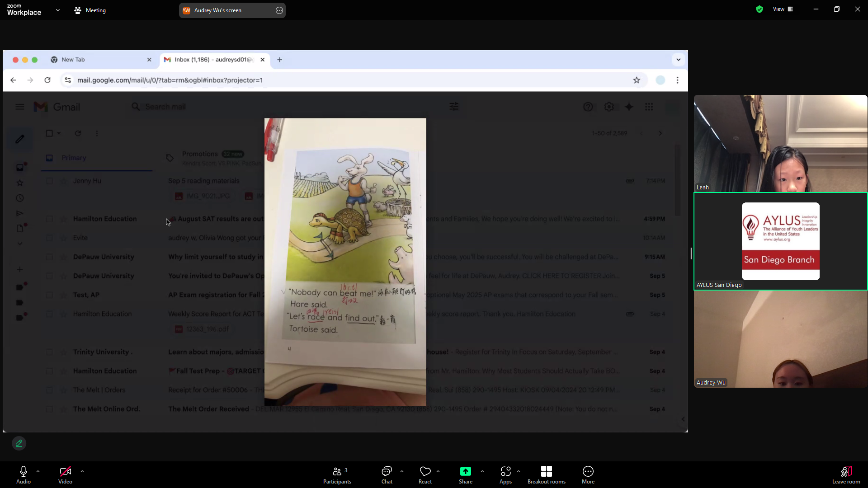Reload the Gmail page
Image resolution: width=868 pixels, height=488 pixels.
(x=47, y=80)
